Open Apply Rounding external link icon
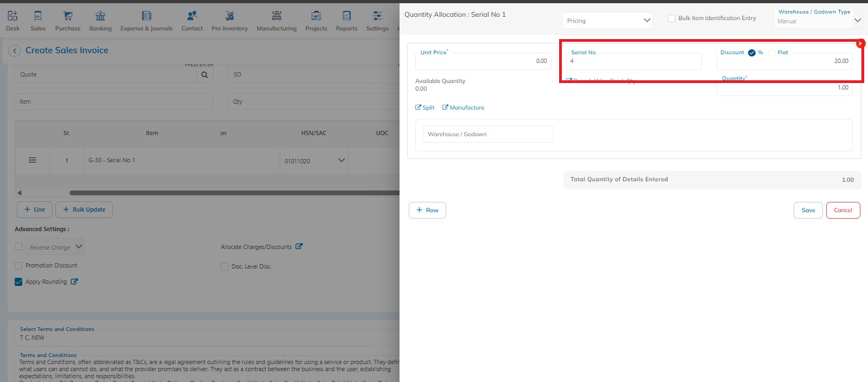The width and height of the screenshot is (868, 382). (74, 282)
